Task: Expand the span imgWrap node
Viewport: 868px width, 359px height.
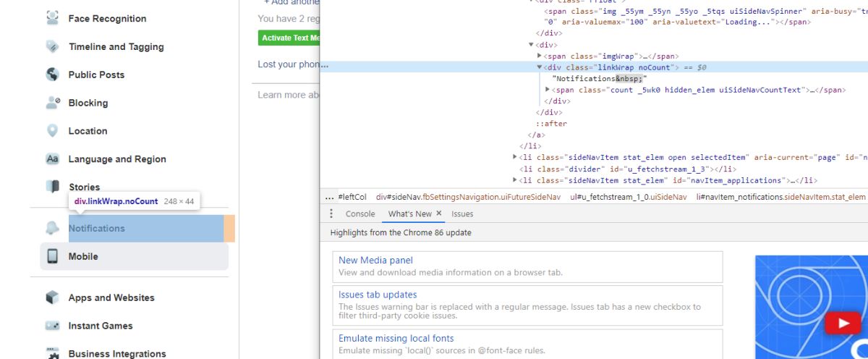Action: [540, 56]
